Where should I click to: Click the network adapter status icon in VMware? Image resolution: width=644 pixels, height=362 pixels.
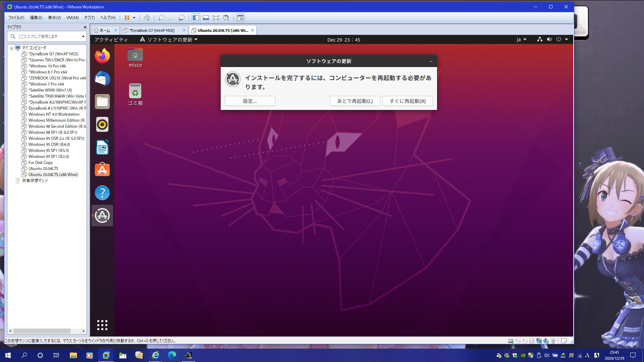[x=539, y=341]
